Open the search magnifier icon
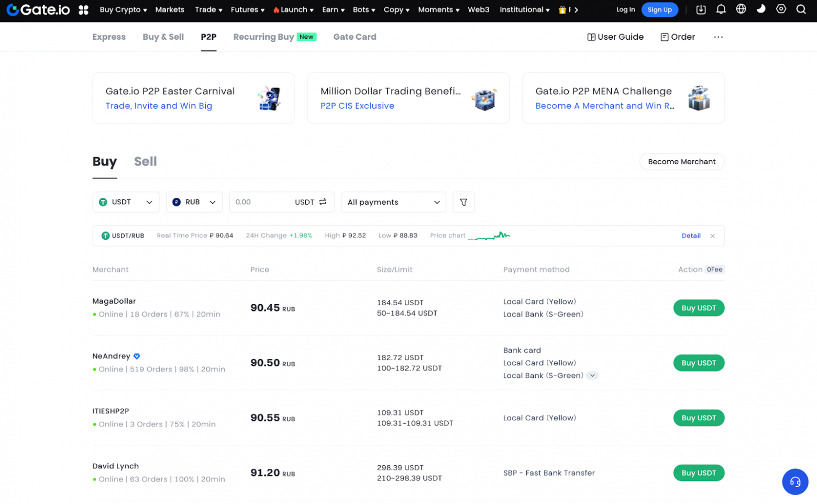Viewport: 817px width, 504px height. (x=801, y=9)
